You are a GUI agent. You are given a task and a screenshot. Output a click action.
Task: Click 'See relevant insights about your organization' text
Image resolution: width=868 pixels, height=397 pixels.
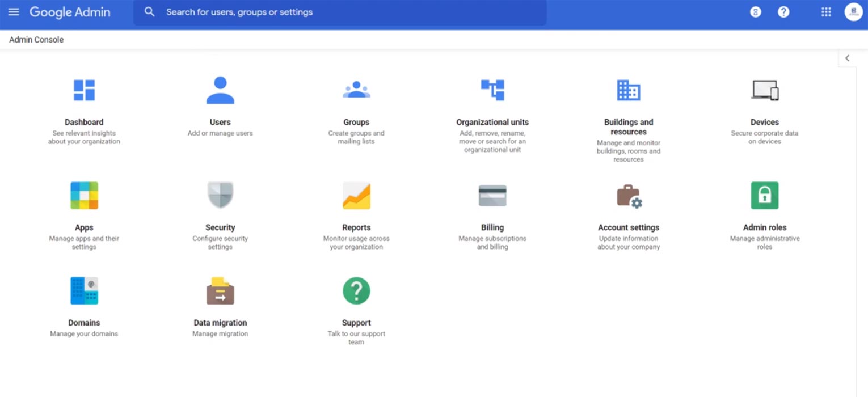[x=84, y=137]
